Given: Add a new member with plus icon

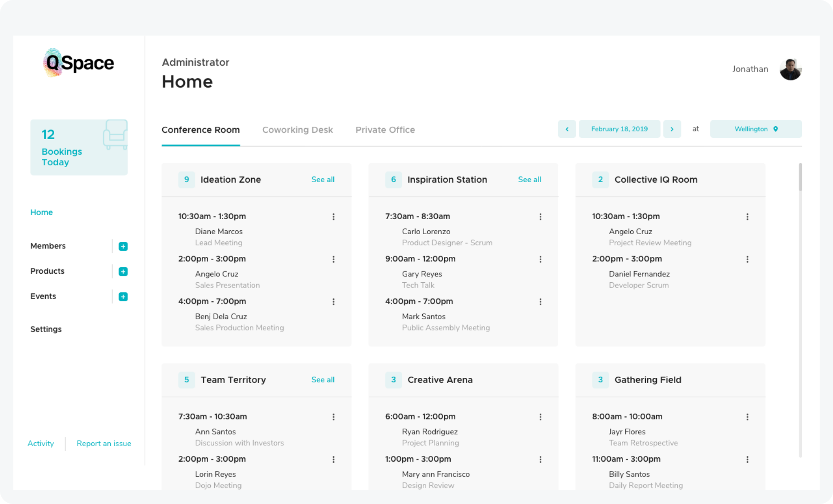Looking at the screenshot, I should click(123, 246).
